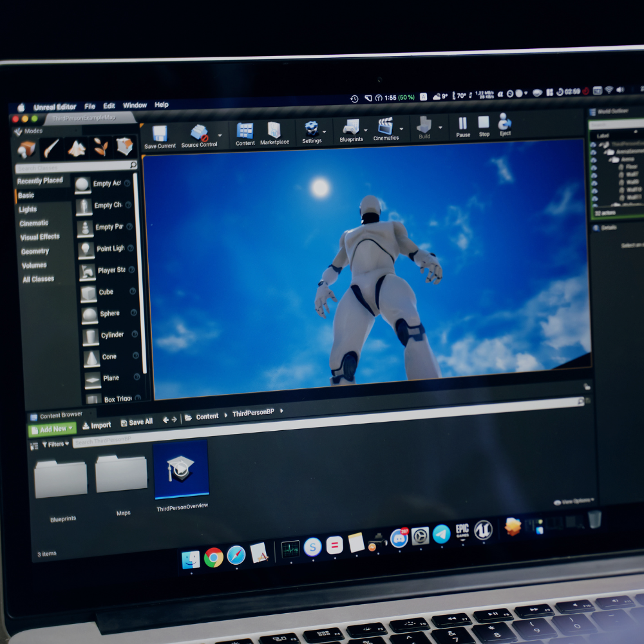The image size is (644, 644).
Task: Click the Blueprints toolbar icon
Action: point(351,128)
